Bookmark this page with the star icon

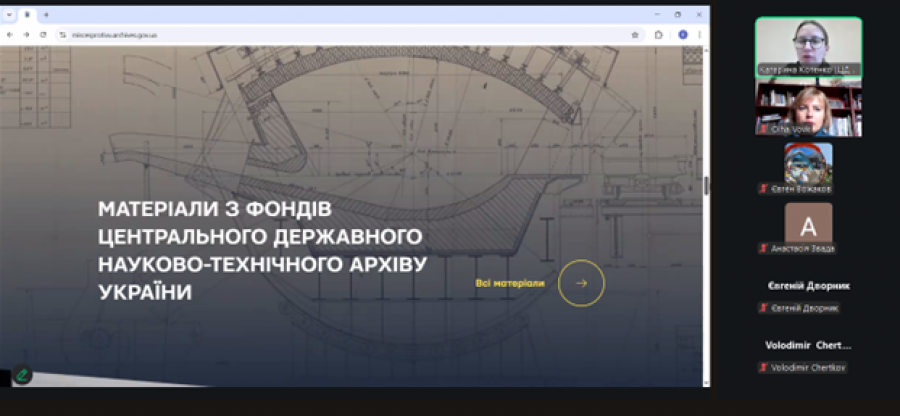(x=635, y=34)
